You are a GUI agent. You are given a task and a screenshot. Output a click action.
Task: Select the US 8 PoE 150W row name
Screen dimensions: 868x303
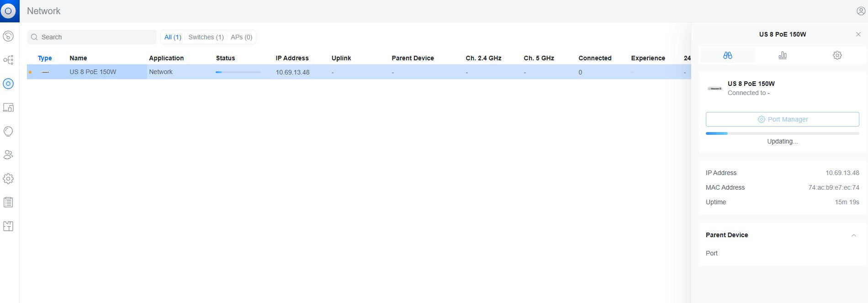pos(93,72)
